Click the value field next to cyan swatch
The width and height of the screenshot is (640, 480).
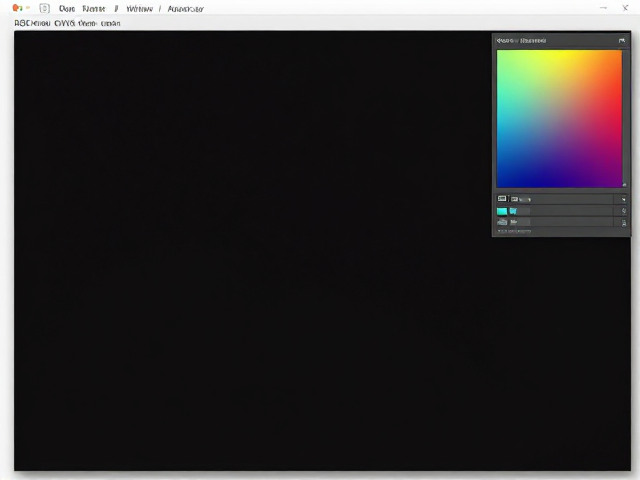point(520,211)
